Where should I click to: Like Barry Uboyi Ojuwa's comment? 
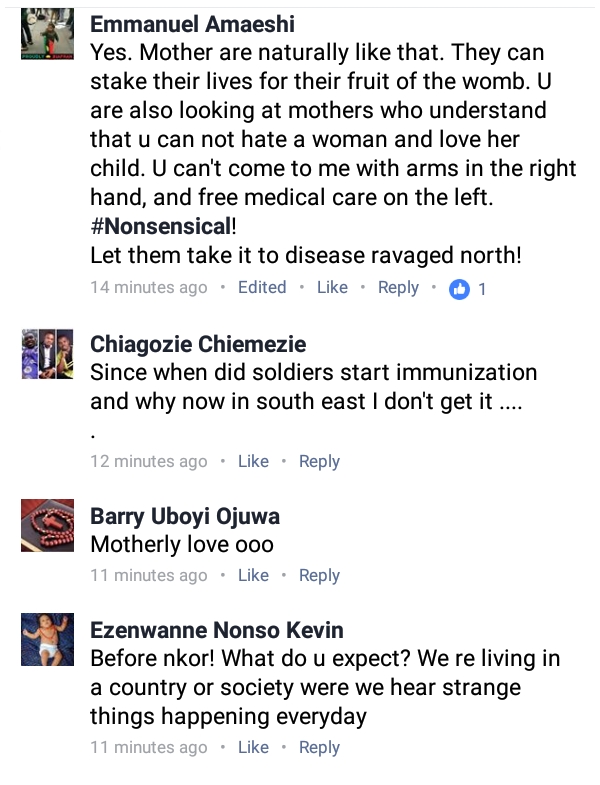pos(253,575)
